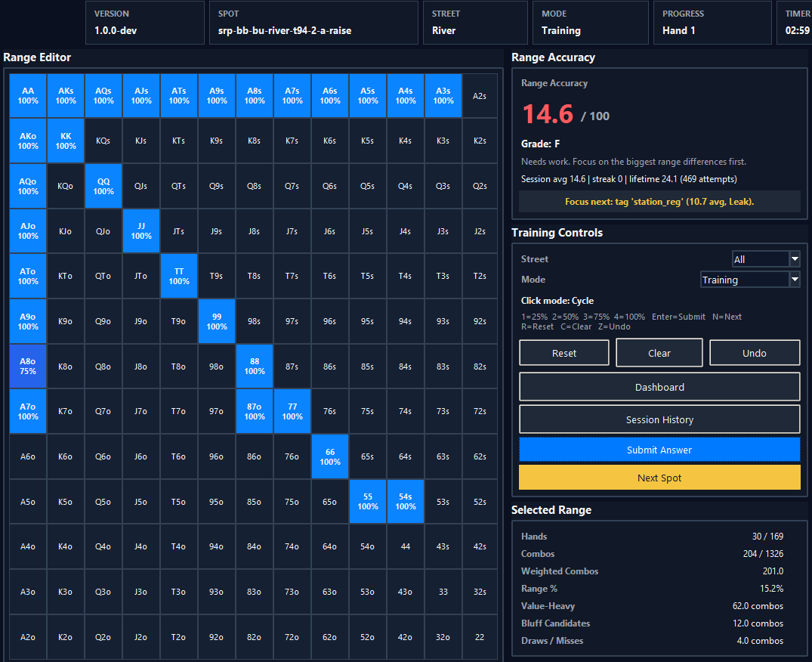Select the 33 pair cell
Viewport: 812px width, 662px height.
click(443, 592)
